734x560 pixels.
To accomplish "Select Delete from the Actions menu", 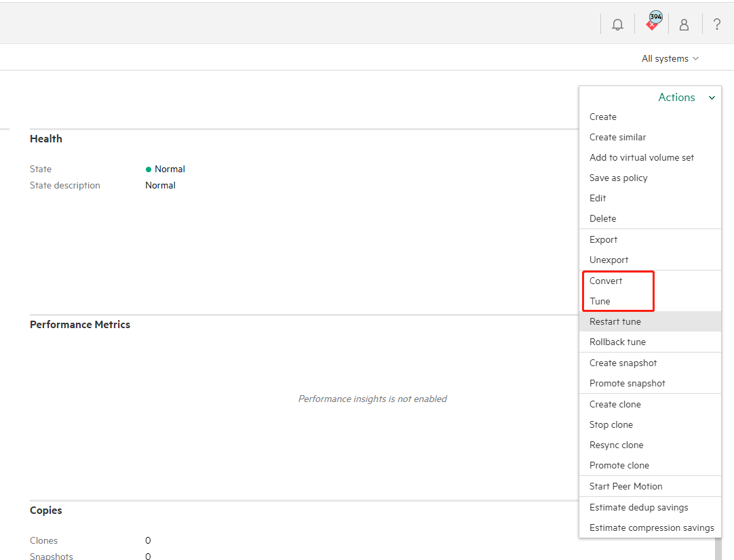I will [602, 218].
